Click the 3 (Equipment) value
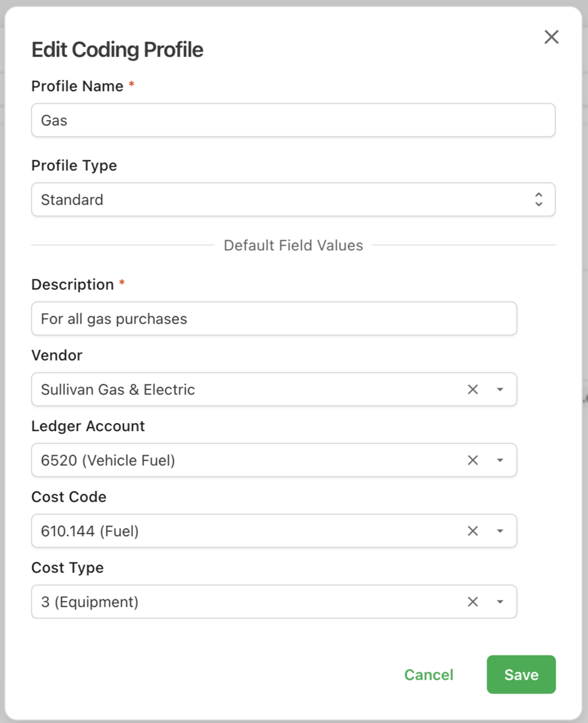 pos(90,602)
